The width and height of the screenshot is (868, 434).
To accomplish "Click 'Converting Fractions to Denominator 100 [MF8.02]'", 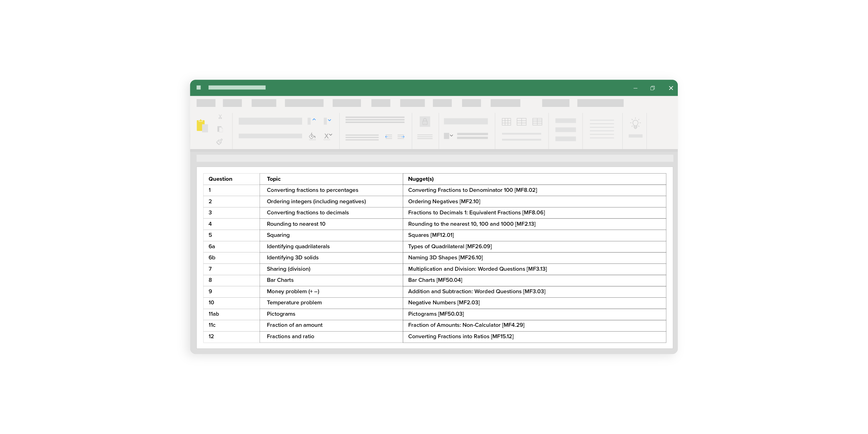I will click(x=535, y=190).
